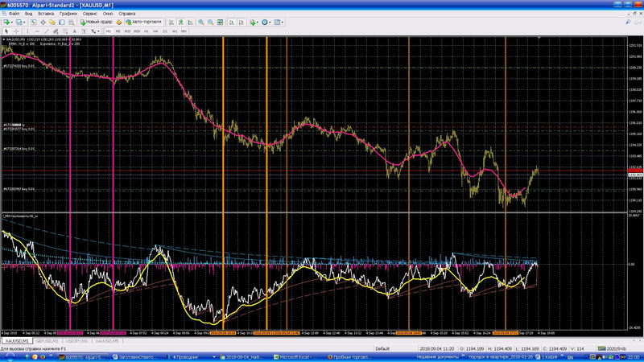The image size is (644, 362).
Task: Switch to H1 timeframe
Action: [x=146, y=31]
